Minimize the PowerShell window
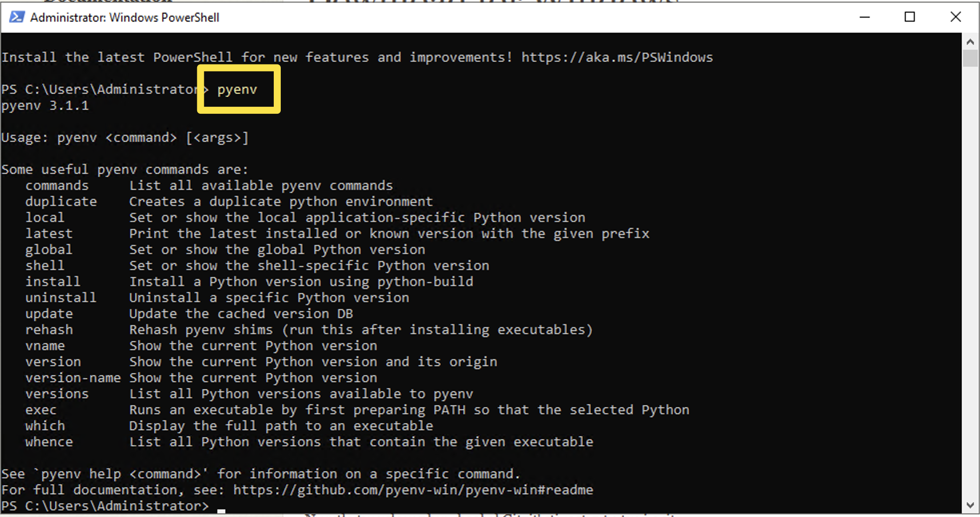Screen dimensions: 980x517 tap(864, 17)
